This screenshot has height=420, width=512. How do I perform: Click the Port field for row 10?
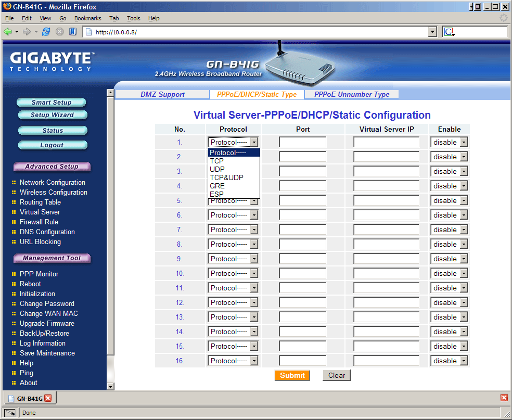(x=303, y=273)
